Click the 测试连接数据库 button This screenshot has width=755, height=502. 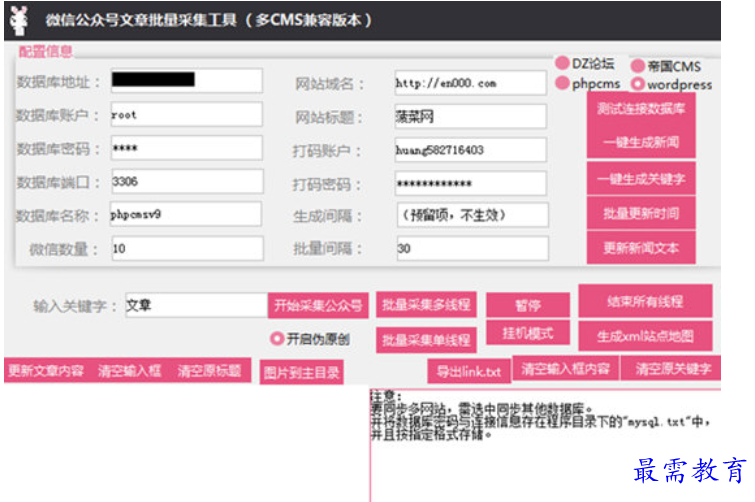click(x=641, y=109)
